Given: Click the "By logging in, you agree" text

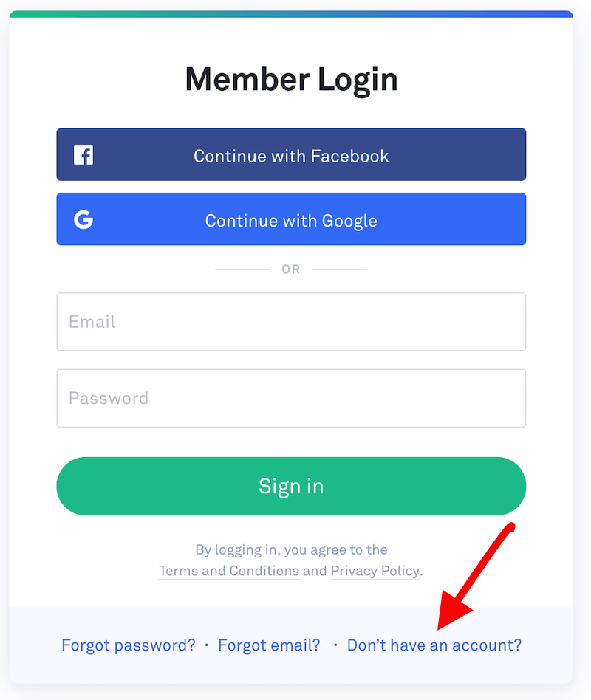Looking at the screenshot, I should click(291, 549).
